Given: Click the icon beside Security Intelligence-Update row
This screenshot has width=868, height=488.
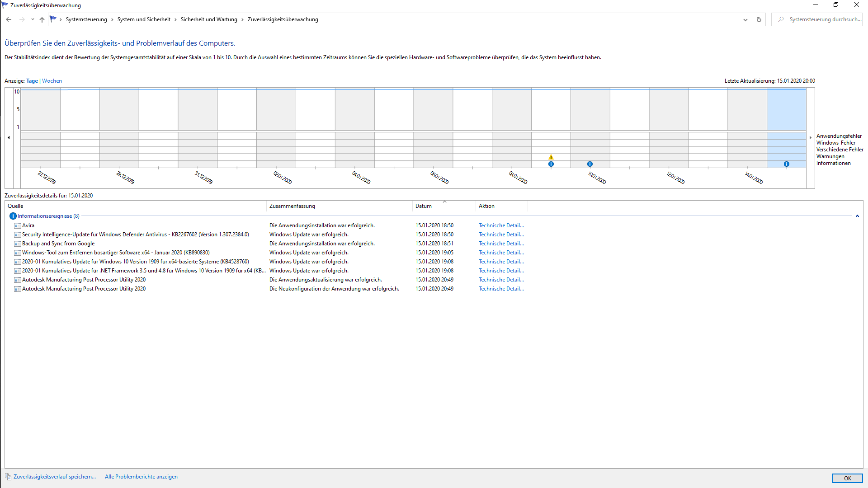Looking at the screenshot, I should click(18, 235).
